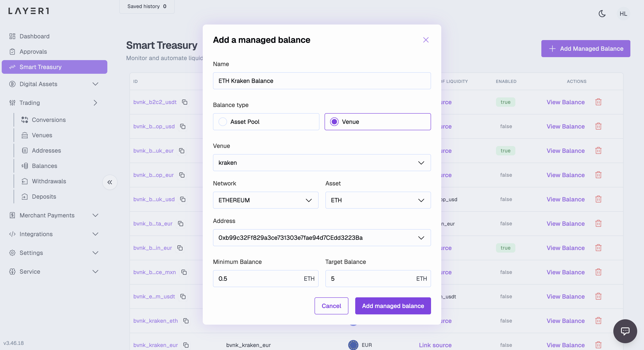Image resolution: width=644 pixels, height=350 pixels.
Task: Open the Venue dropdown showing kraken
Action: click(x=322, y=163)
